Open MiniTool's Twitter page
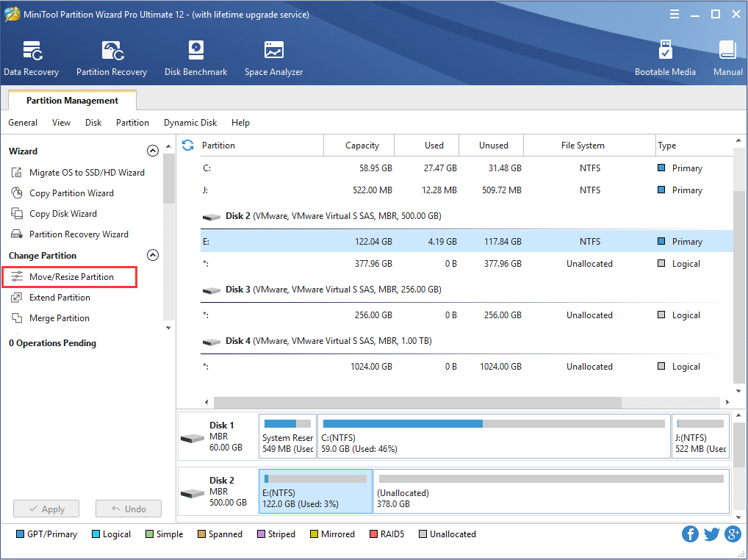The height and width of the screenshot is (560, 748). (711, 534)
